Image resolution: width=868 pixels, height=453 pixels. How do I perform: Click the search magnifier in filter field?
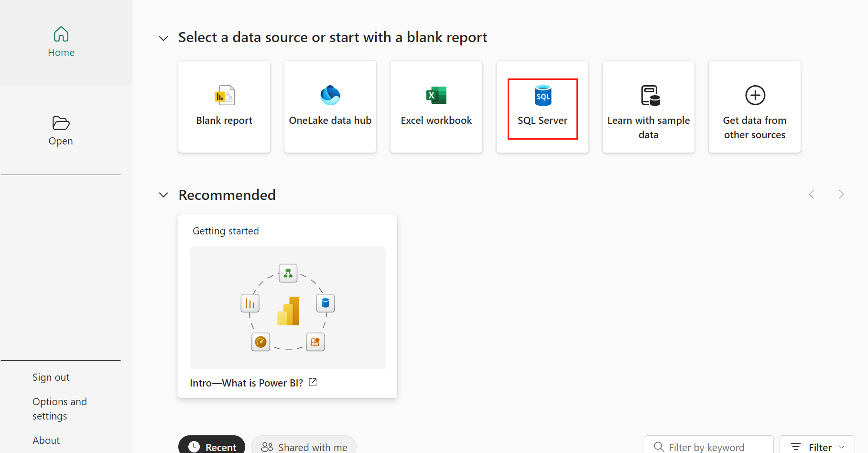coord(660,446)
